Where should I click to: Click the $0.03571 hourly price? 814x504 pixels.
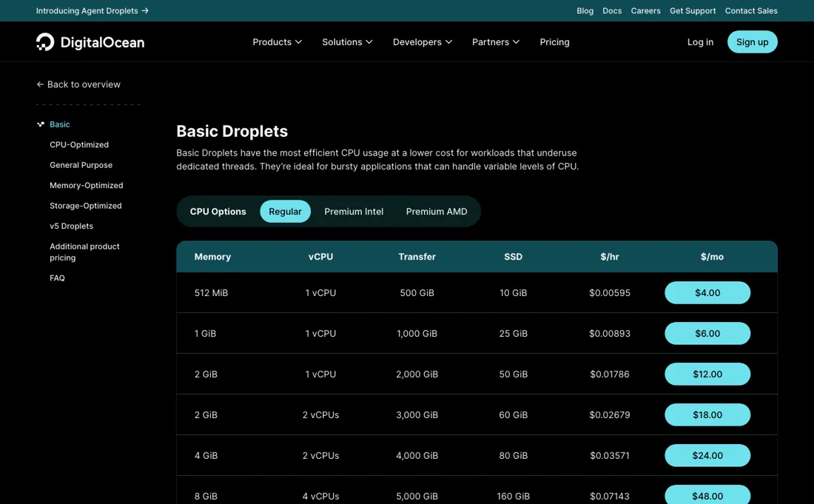tap(610, 455)
